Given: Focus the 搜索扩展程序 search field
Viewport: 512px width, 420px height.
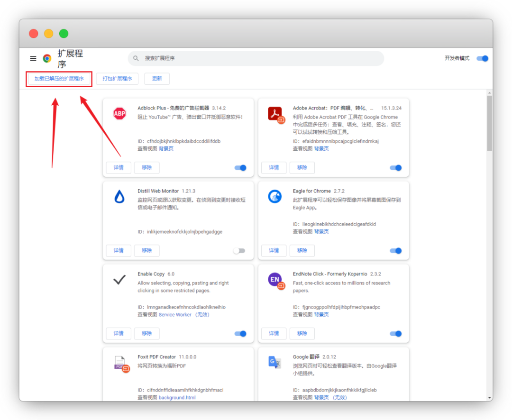Looking at the screenshot, I should (256, 58).
